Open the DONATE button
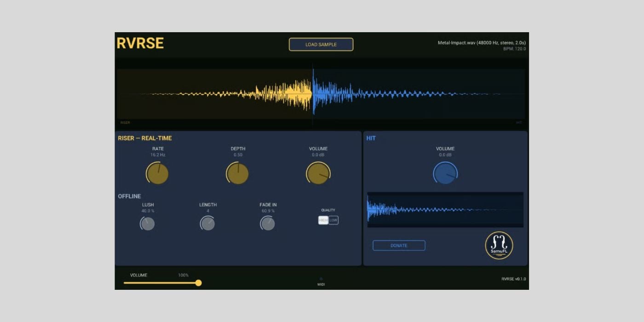The height and width of the screenshot is (322, 644). [x=399, y=246]
